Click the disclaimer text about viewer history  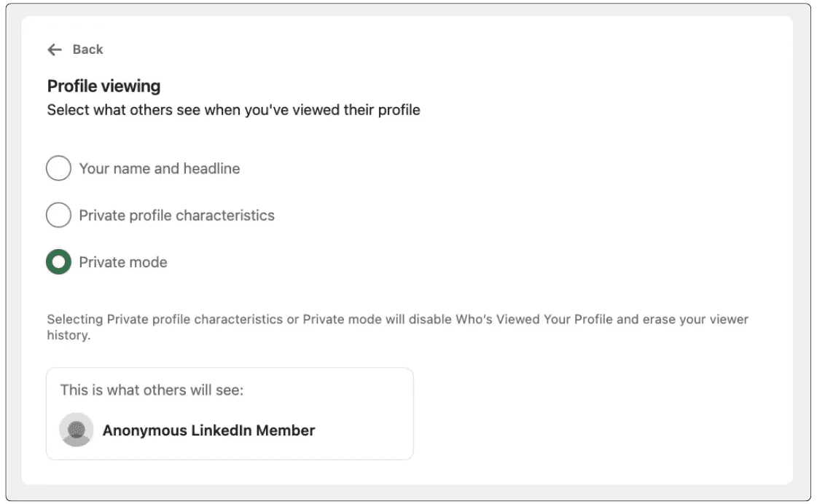(x=397, y=326)
